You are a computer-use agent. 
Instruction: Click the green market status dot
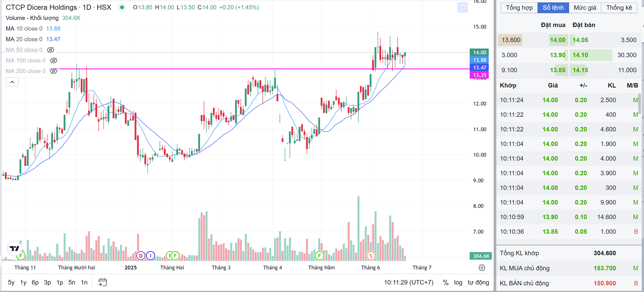click(122, 8)
